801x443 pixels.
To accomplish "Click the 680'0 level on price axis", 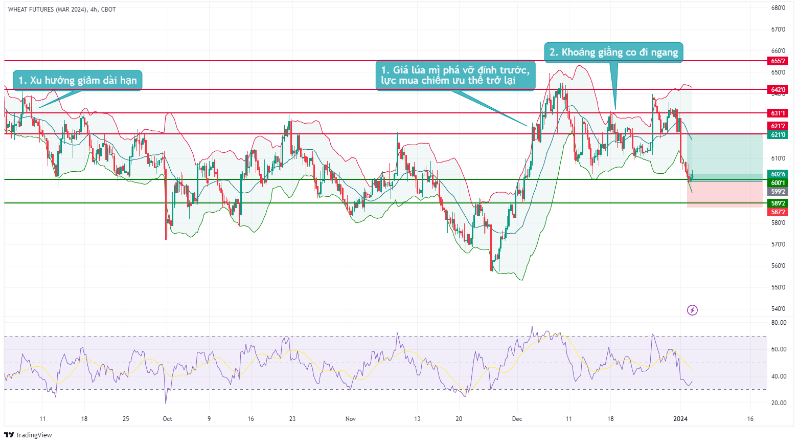I will (x=777, y=8).
